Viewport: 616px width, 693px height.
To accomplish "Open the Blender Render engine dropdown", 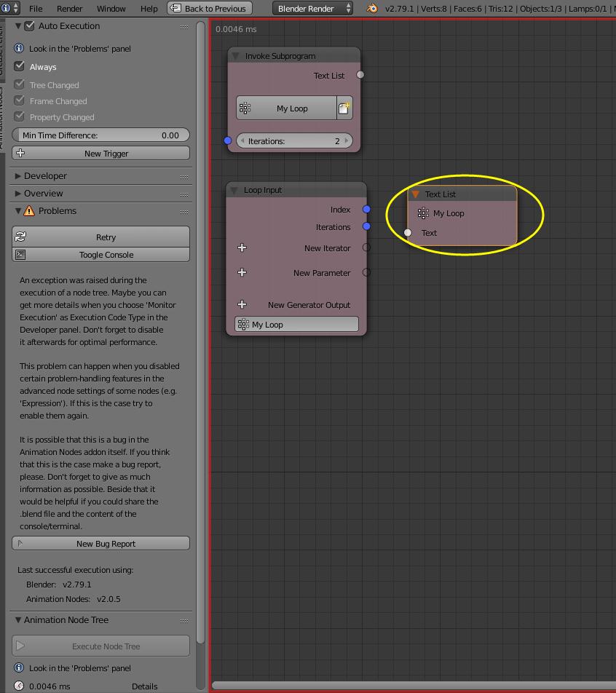I will tap(312, 9).
